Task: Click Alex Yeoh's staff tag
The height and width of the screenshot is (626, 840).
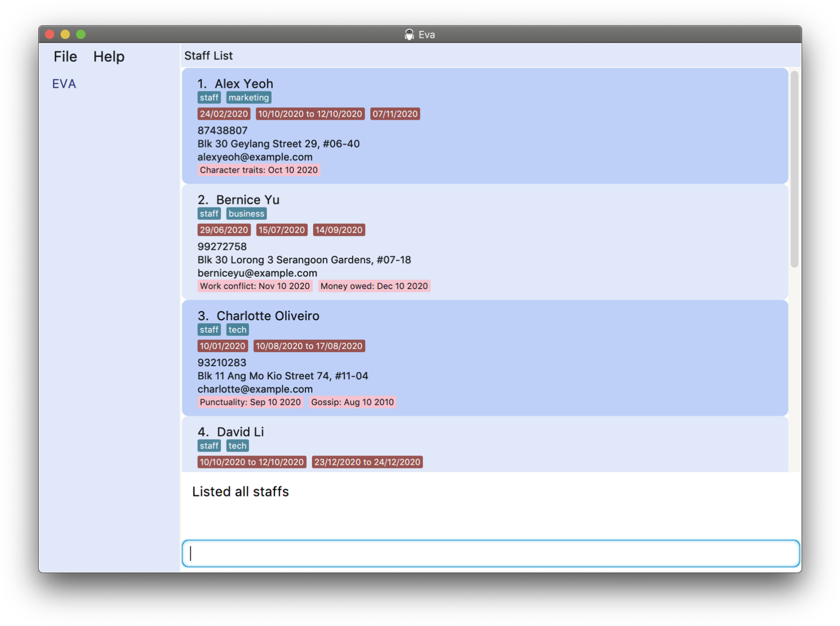Action: point(209,98)
